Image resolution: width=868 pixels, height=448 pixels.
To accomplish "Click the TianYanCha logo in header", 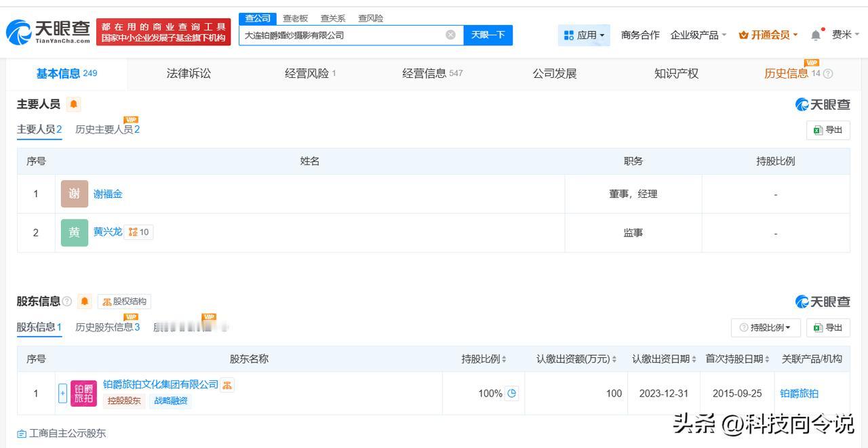I will 48,31.
